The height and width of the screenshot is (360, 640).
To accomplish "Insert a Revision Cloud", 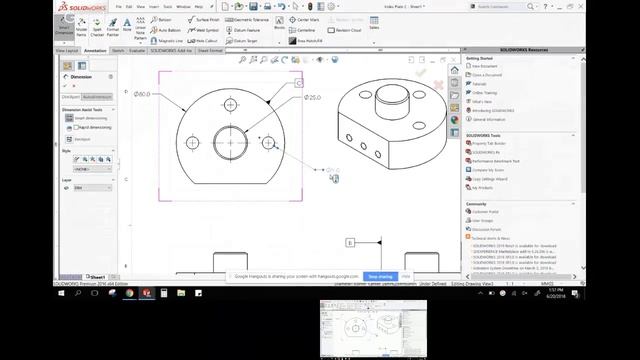I will tap(345, 30).
